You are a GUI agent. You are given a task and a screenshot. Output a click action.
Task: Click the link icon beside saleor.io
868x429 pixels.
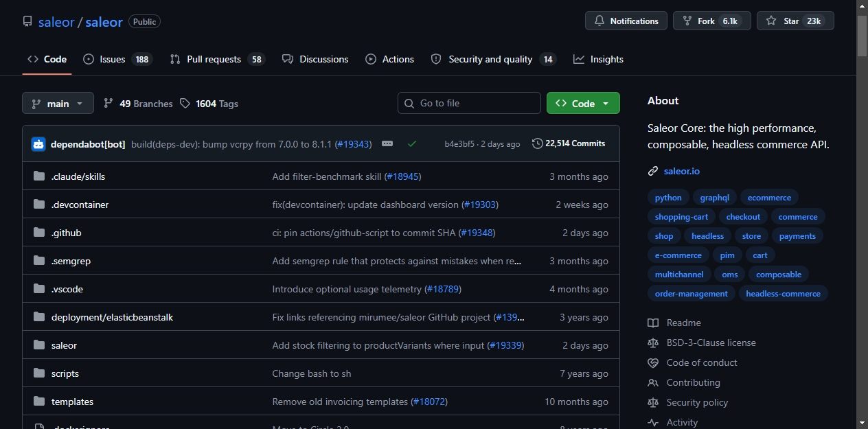click(x=653, y=171)
